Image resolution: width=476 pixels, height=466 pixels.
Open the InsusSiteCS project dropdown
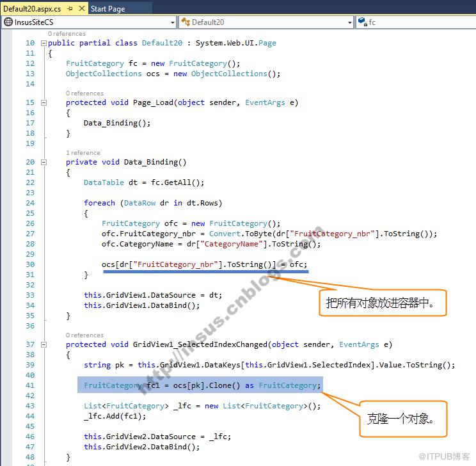[x=173, y=22]
